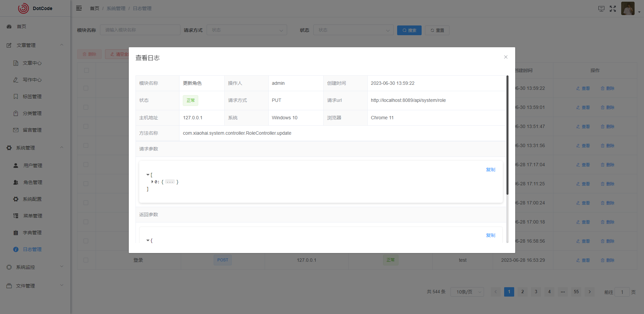Click 查看 for the 13:59:01 row
The width and height of the screenshot is (644, 314).
583,108
